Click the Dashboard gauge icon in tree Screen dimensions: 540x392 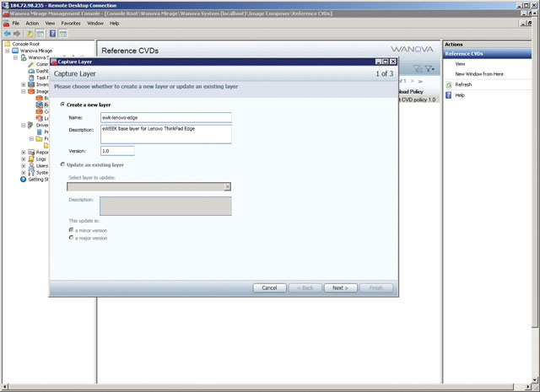pyautogui.click(x=31, y=71)
